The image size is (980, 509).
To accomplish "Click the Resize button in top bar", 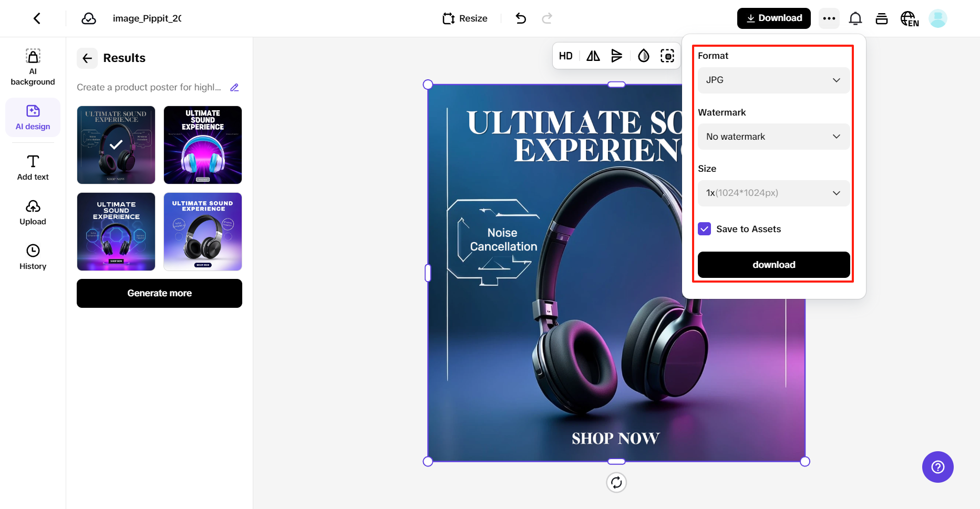I will (465, 18).
